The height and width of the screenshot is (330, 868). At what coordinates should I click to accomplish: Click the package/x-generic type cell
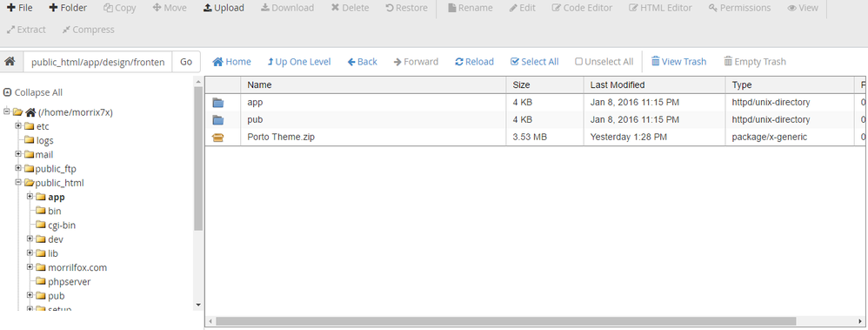770,137
